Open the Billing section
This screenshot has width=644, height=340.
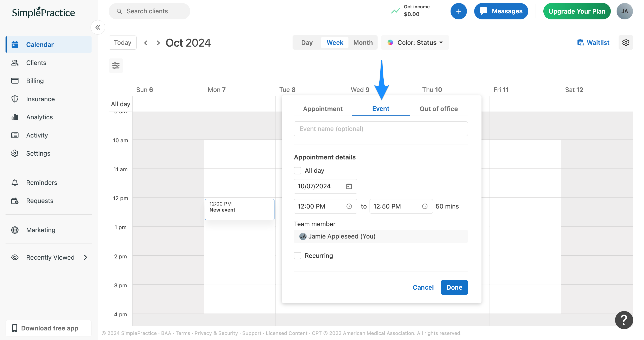[x=35, y=81]
